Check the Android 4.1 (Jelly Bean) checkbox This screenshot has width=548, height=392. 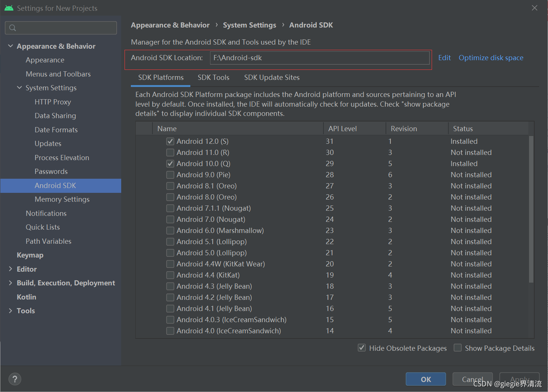pos(170,309)
